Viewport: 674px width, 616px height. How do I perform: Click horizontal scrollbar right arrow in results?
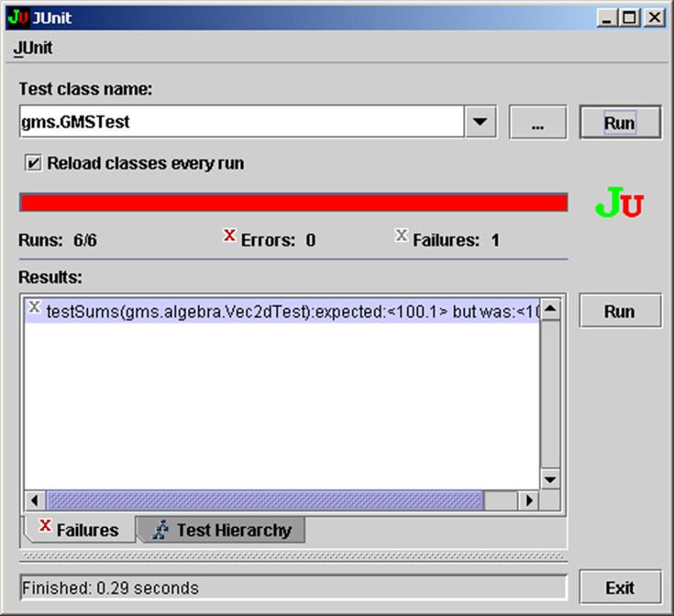click(527, 500)
